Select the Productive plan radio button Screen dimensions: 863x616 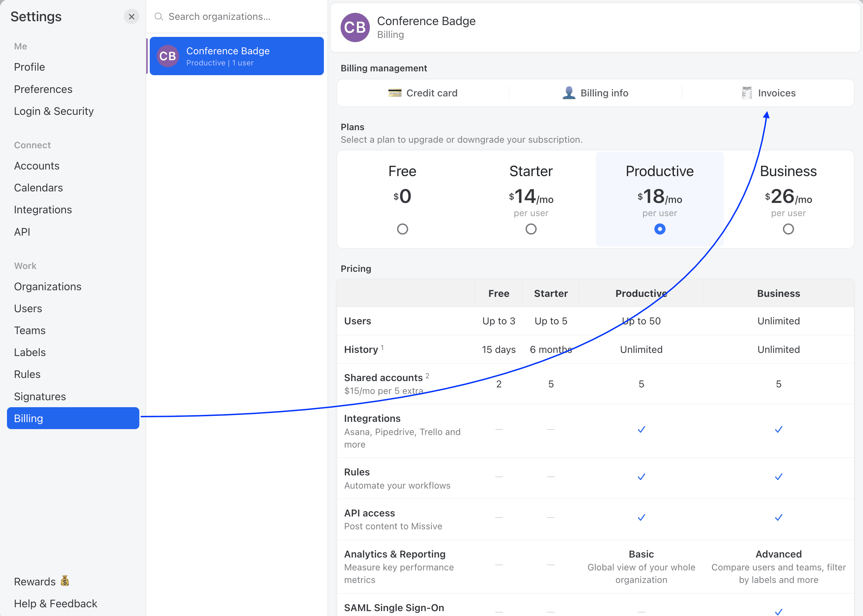660,229
